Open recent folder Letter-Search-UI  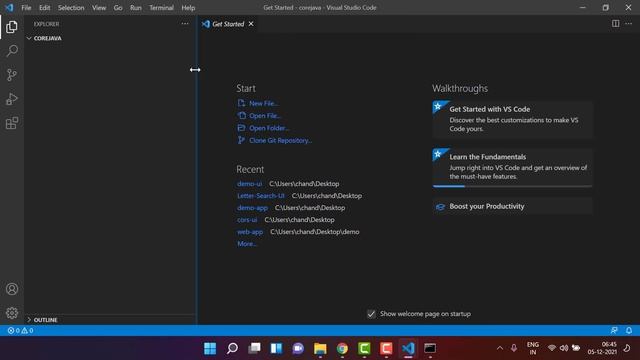[x=261, y=196]
